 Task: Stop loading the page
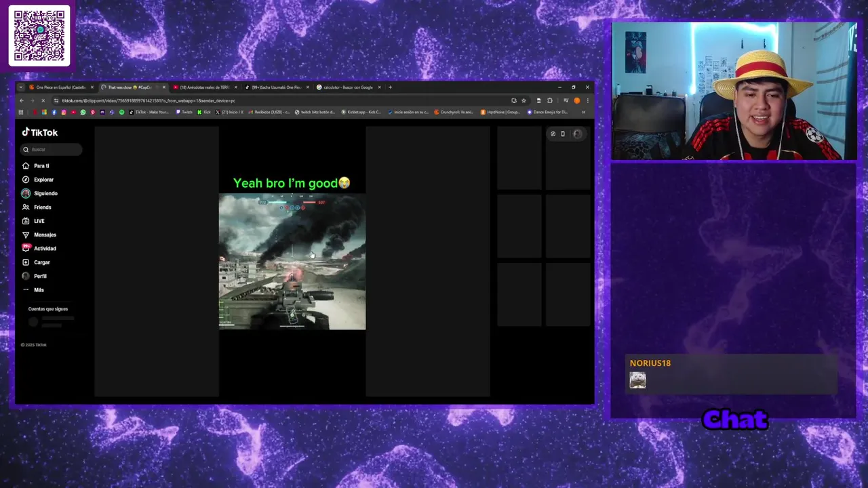(x=43, y=100)
